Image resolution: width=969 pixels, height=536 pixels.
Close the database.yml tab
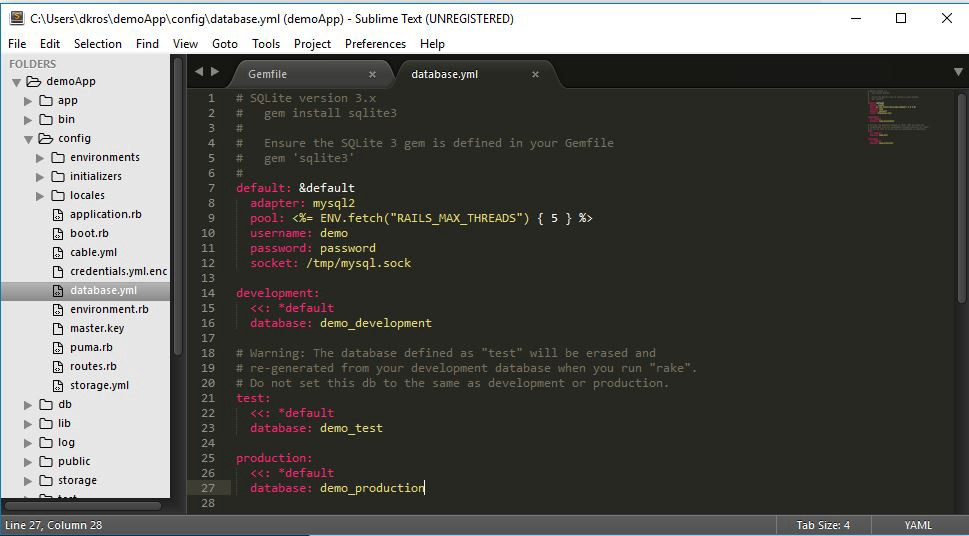pyautogui.click(x=535, y=74)
